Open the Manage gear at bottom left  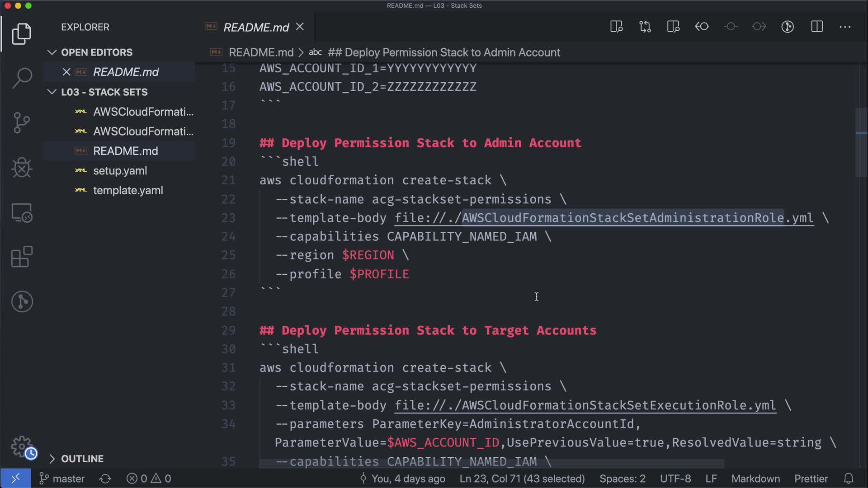tap(22, 446)
